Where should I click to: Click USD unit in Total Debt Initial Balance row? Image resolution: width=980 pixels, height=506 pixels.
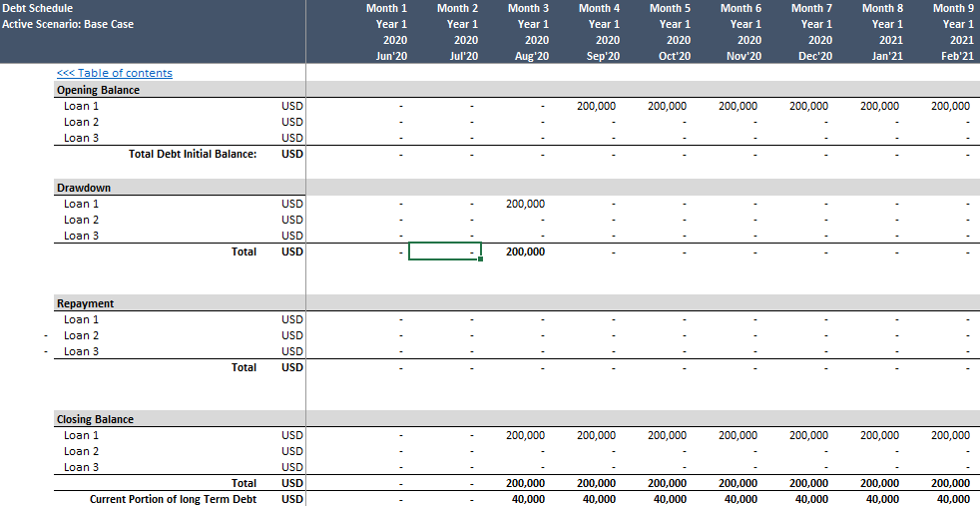click(291, 154)
